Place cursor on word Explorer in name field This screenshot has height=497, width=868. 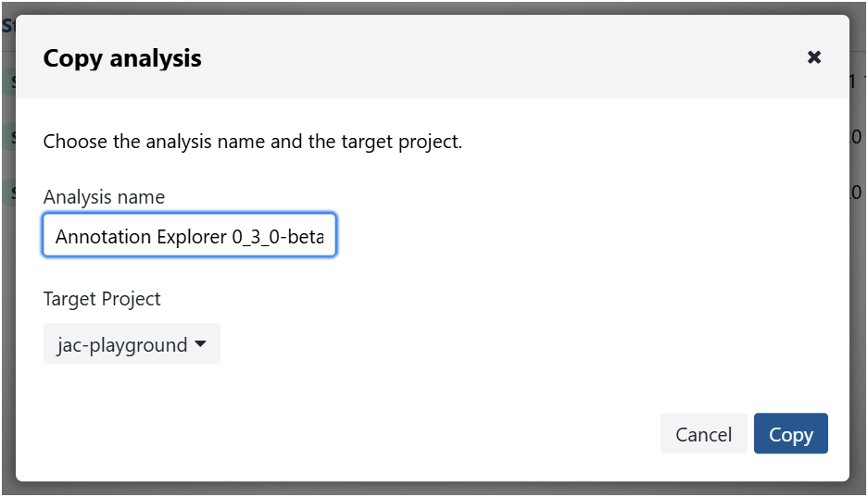click(x=182, y=237)
